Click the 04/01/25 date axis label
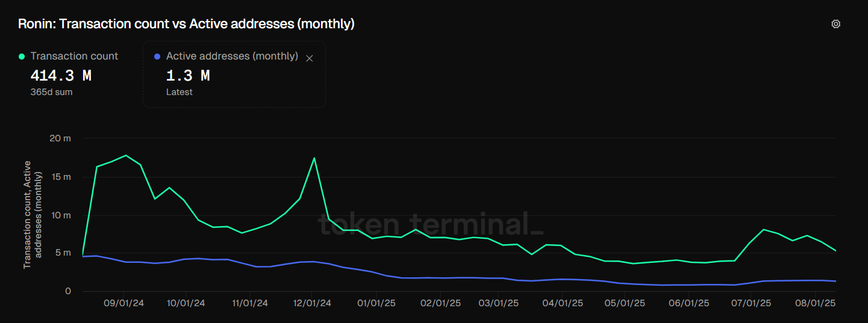868x323 pixels. [561, 303]
